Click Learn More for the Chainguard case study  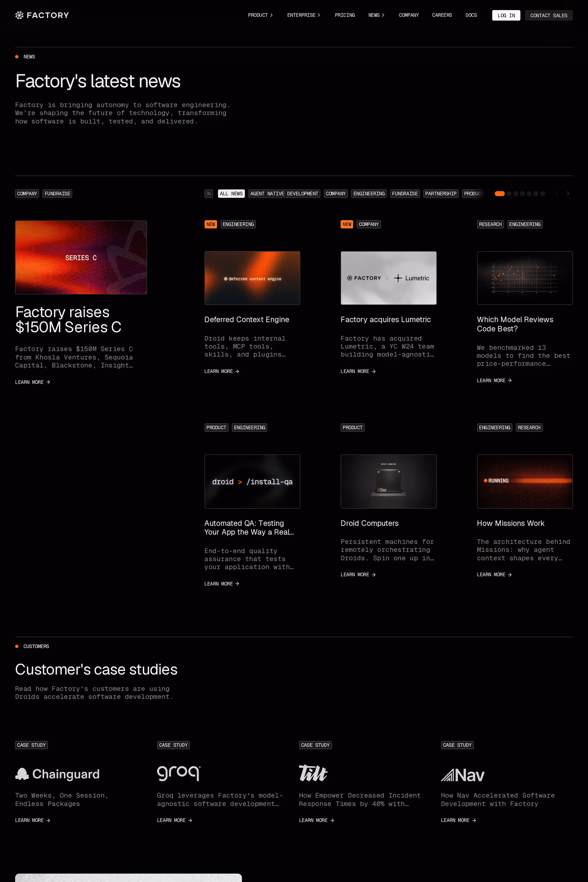coord(33,820)
